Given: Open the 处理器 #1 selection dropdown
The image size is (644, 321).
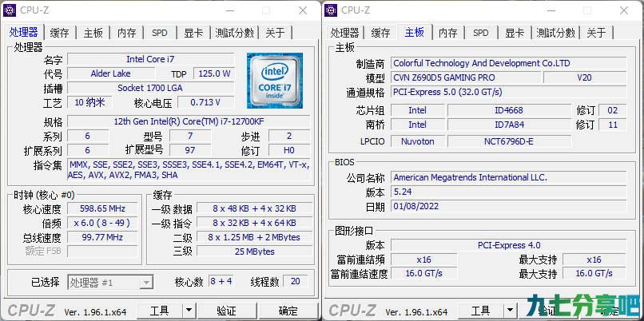Looking at the screenshot, I should click(110, 282).
